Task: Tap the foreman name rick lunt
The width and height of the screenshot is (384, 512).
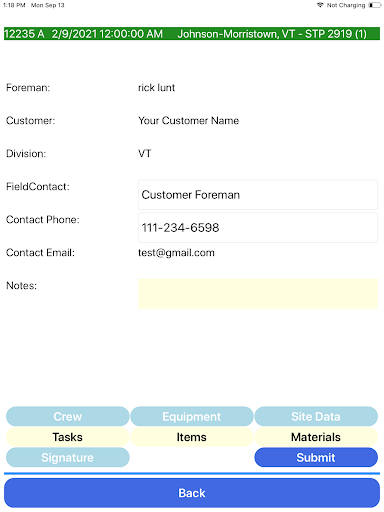Action: 156,88
